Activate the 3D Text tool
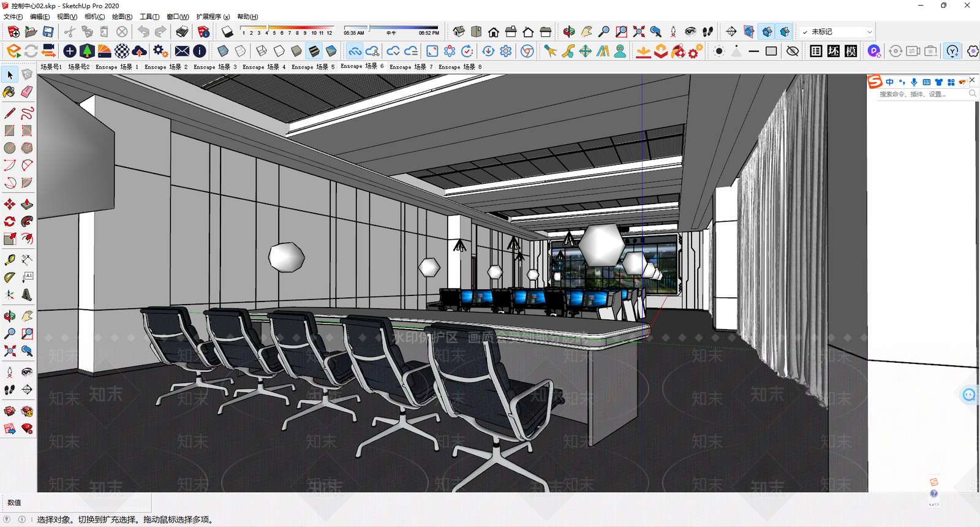 27,295
